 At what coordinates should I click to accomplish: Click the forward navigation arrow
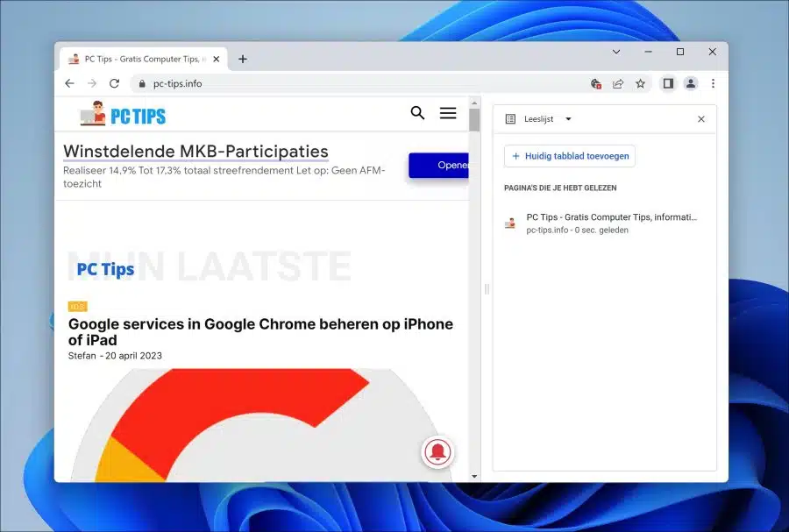click(92, 83)
